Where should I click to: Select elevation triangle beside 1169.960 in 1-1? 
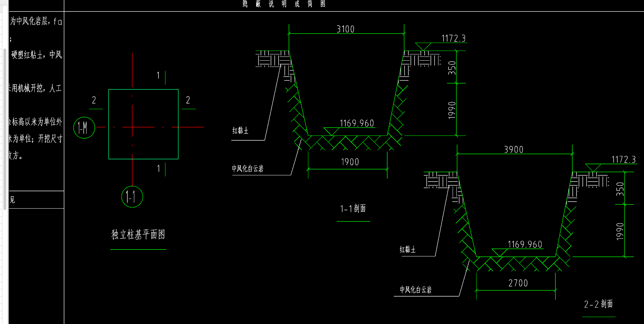point(332,131)
